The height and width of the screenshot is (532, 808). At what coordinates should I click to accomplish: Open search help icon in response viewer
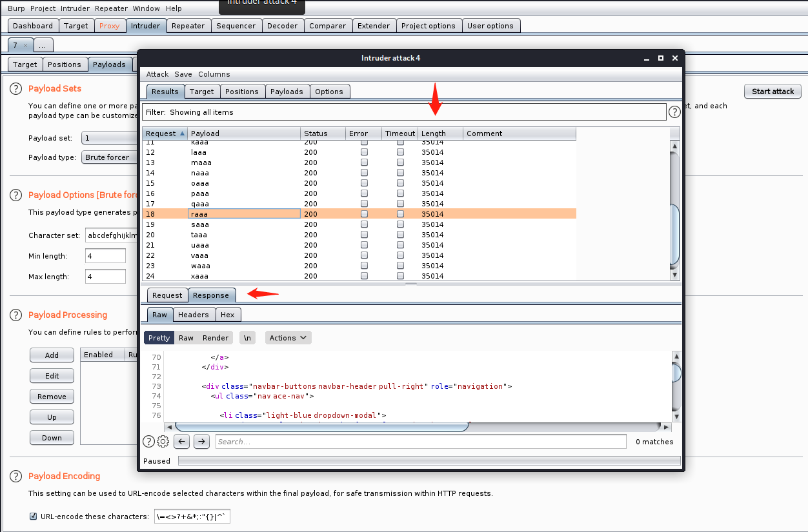[x=148, y=442]
